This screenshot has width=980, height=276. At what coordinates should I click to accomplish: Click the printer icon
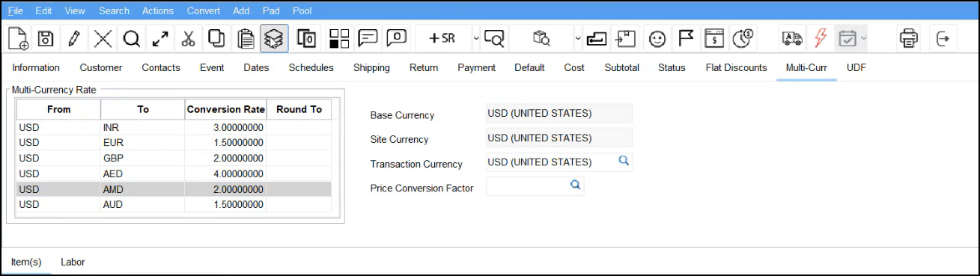(x=909, y=38)
